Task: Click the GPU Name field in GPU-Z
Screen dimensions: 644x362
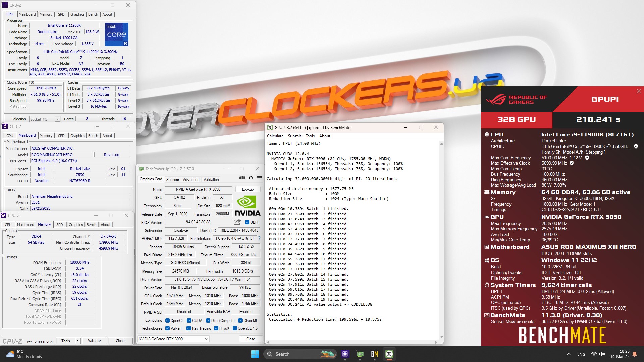Action: pyautogui.click(x=198, y=189)
